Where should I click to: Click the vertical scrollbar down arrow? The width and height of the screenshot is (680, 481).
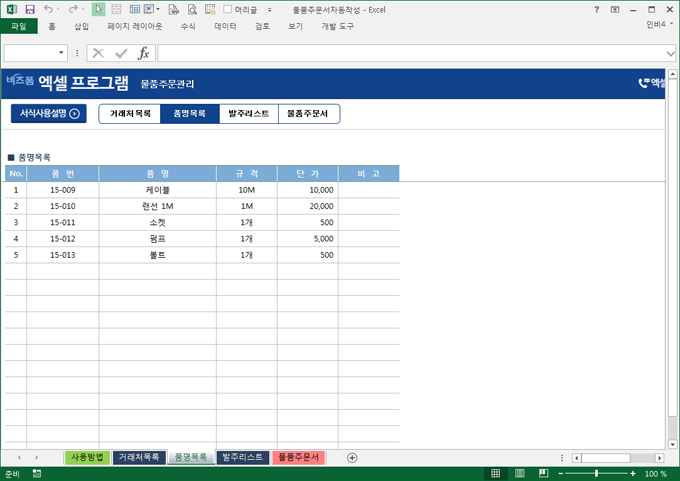[x=672, y=444]
